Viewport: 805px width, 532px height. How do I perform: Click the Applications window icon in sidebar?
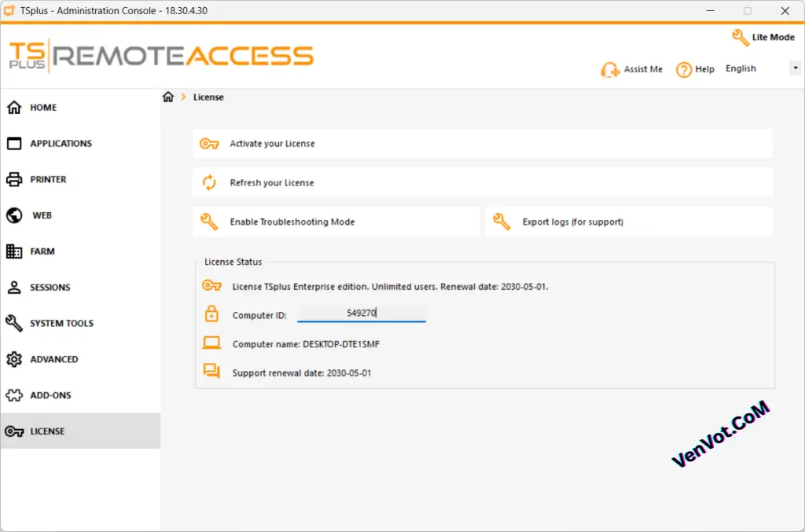pyautogui.click(x=14, y=143)
